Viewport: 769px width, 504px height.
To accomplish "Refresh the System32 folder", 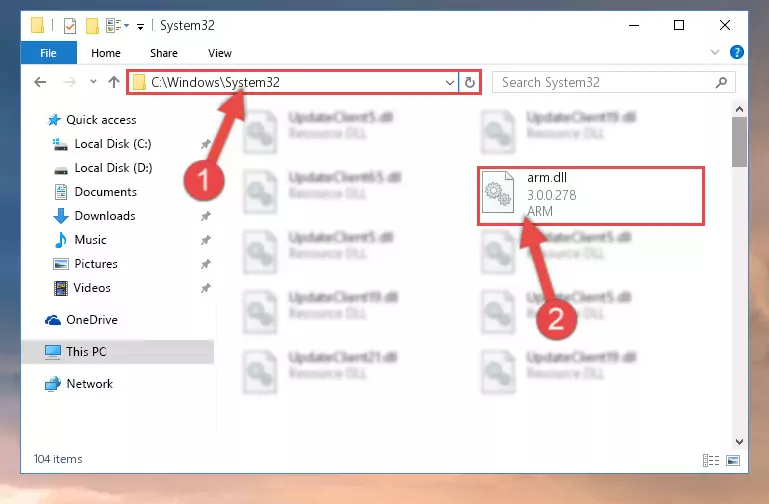I will coord(470,82).
